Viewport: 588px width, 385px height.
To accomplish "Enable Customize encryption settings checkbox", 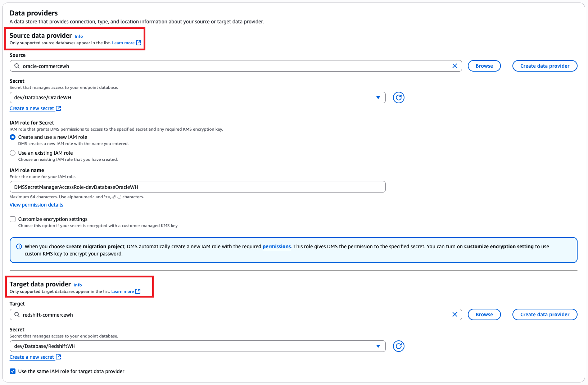I will pyautogui.click(x=13, y=219).
